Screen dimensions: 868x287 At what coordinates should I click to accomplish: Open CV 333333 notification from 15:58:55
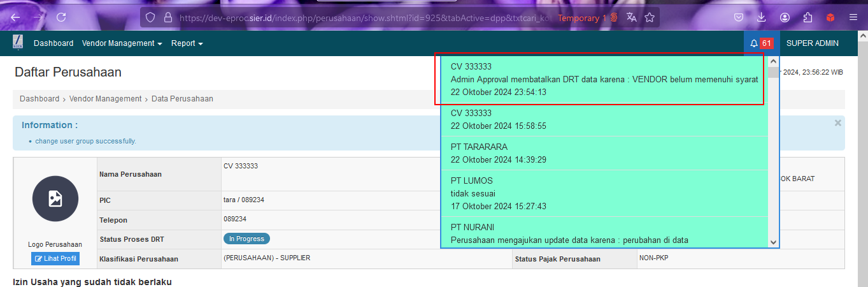pos(603,119)
